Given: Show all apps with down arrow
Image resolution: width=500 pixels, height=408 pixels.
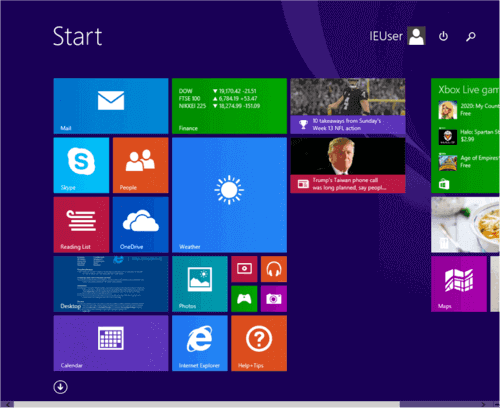Looking at the screenshot, I should [60, 387].
